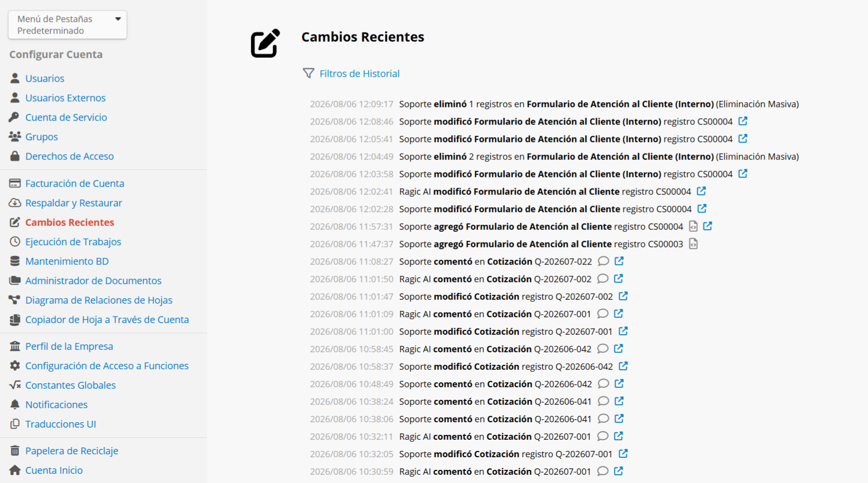Open the Menú de Pestañas Predeterminado dropdown
This screenshot has height=483, width=868.
68,25
